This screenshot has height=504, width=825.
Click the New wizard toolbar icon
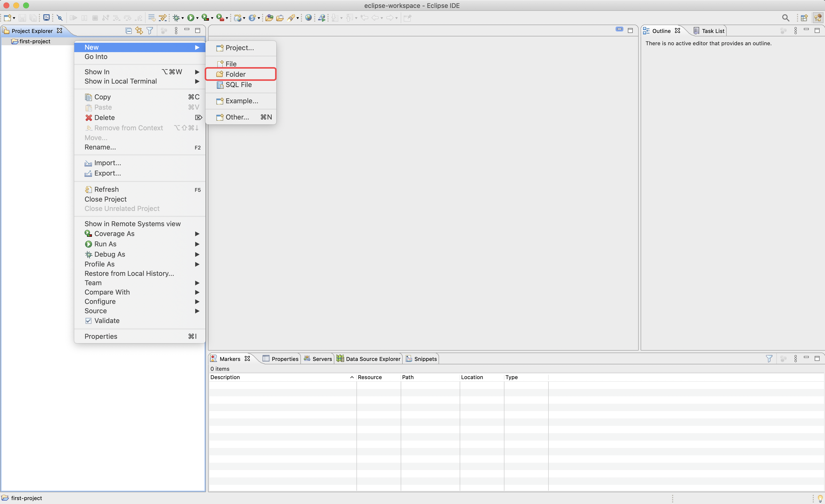(x=7, y=18)
